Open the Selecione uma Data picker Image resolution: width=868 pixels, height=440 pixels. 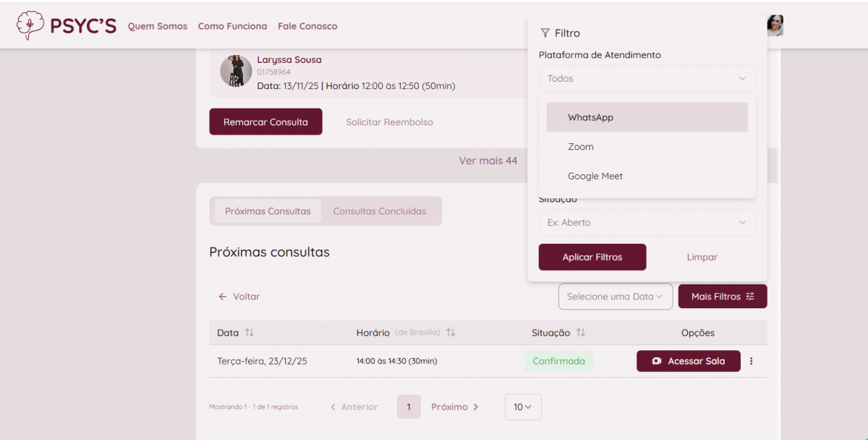coord(615,297)
